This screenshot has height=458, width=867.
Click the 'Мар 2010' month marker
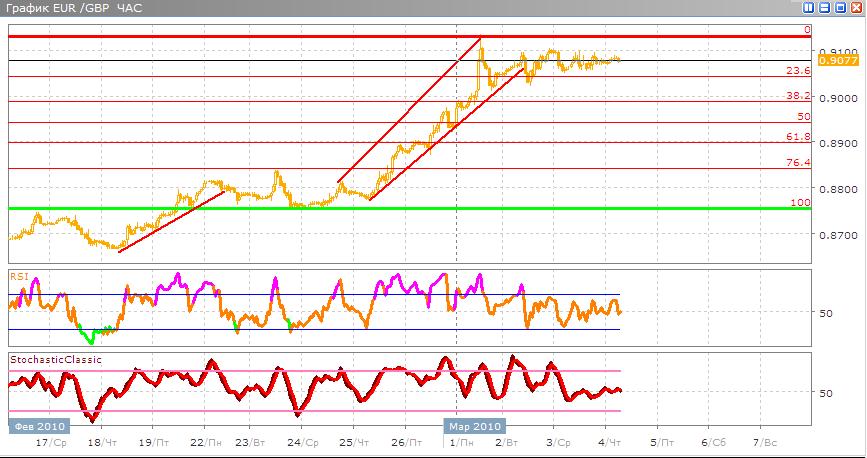(x=475, y=426)
